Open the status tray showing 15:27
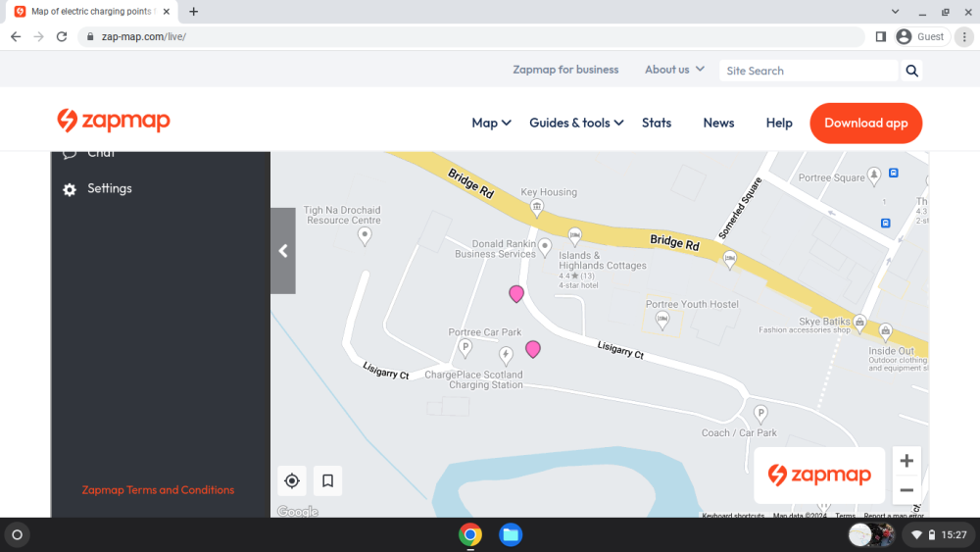980x552 pixels. click(939, 534)
